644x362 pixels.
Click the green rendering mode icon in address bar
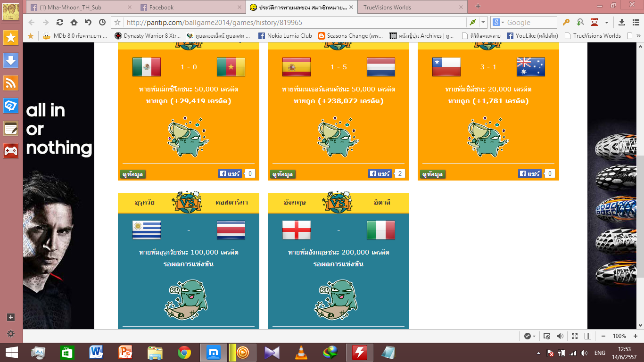472,22
